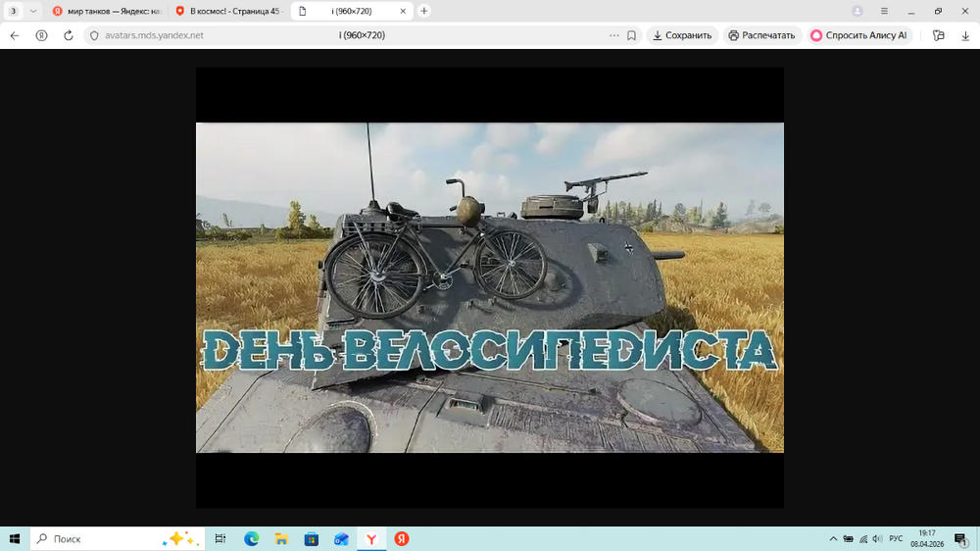Click the site protection shield icon

coord(94,35)
